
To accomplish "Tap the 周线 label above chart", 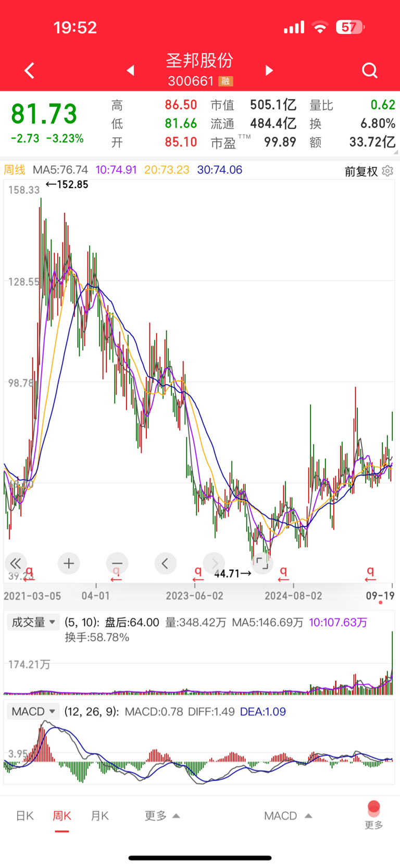I will click(x=15, y=170).
